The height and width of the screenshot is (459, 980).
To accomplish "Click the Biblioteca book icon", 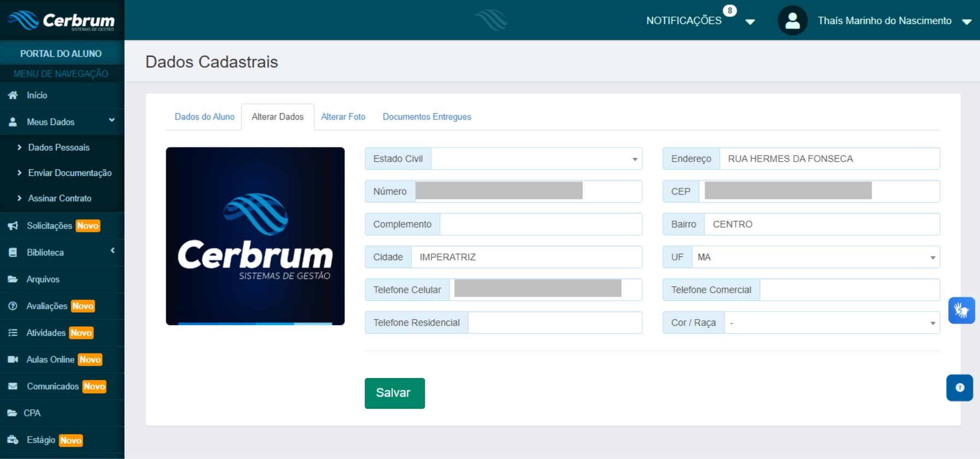I will click(x=13, y=252).
